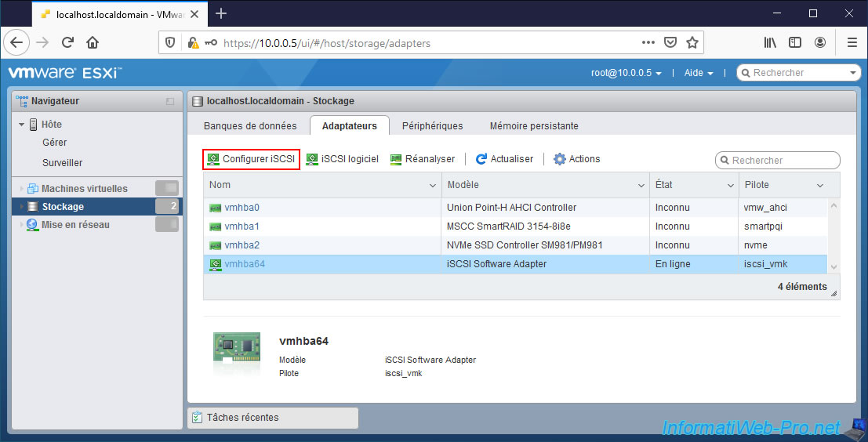The height and width of the screenshot is (442, 868).
Task: Click the vmhba64 iSCSI adapter icon
Action: pos(216,264)
